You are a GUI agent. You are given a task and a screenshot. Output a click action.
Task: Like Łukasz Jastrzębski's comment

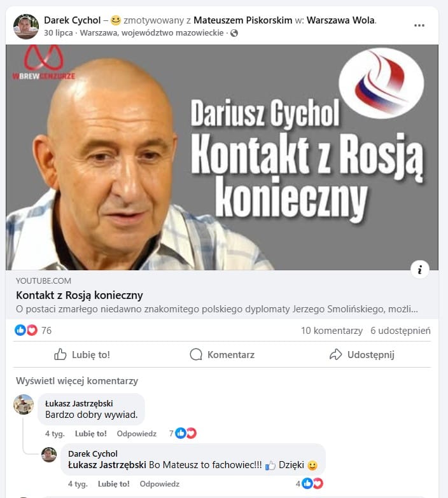pos(91,434)
